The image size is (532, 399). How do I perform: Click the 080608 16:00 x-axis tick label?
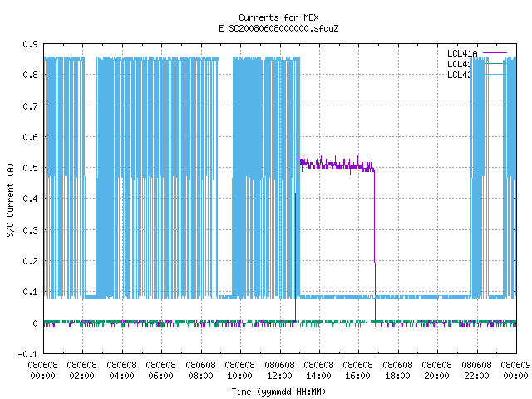point(358,370)
